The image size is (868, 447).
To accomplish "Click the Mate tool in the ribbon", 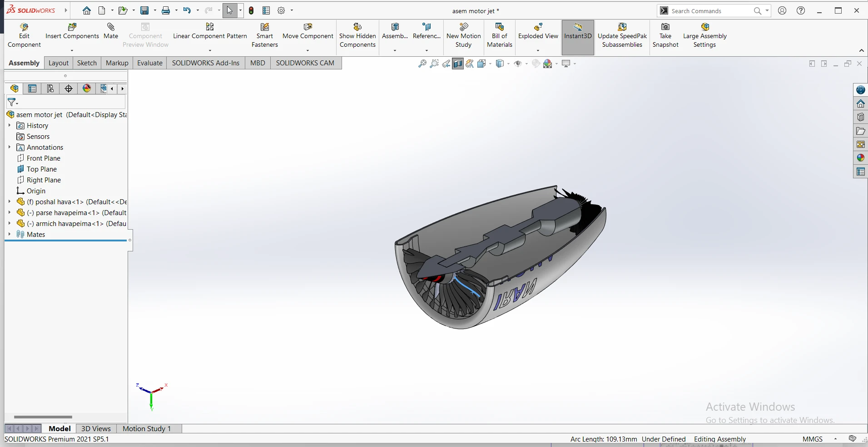I will (x=111, y=31).
